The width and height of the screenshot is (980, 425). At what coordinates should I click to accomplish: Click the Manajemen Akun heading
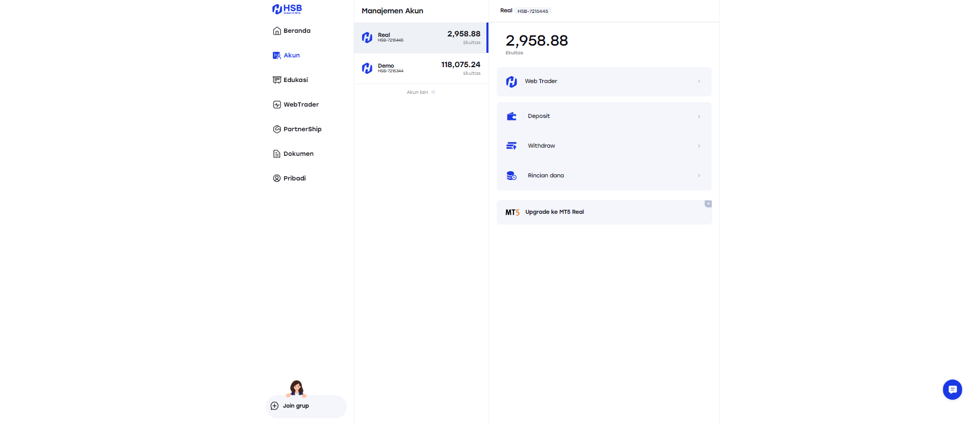click(x=393, y=11)
